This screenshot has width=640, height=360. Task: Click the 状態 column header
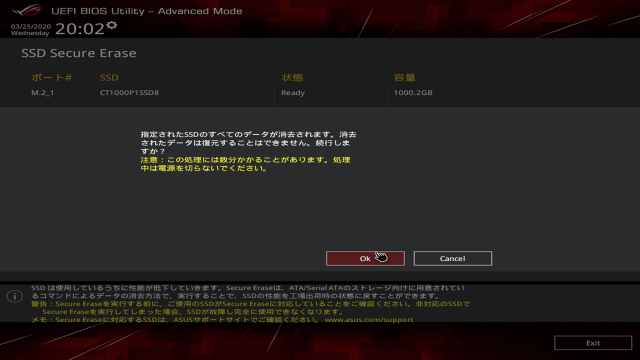click(292, 78)
